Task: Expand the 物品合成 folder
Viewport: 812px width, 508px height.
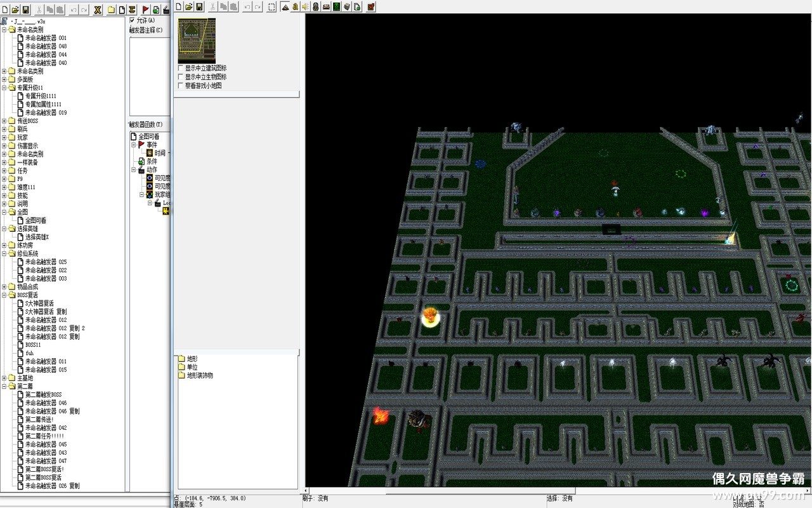Action: point(4,287)
